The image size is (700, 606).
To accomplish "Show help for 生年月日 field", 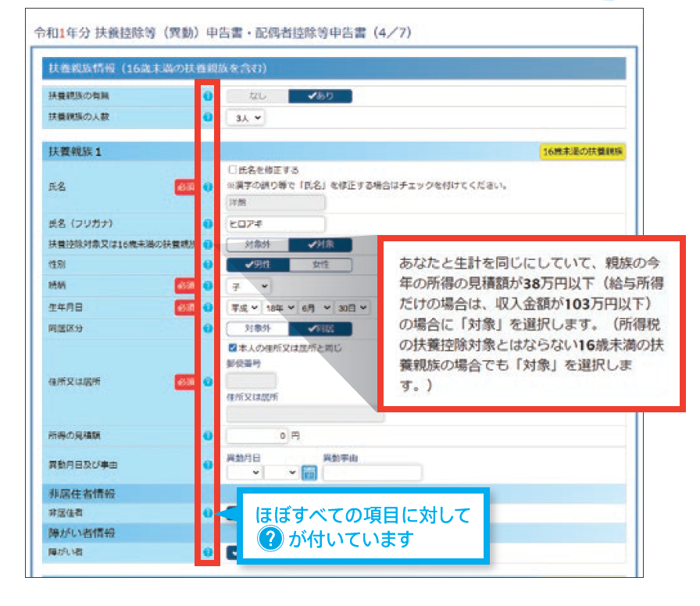I will (208, 308).
